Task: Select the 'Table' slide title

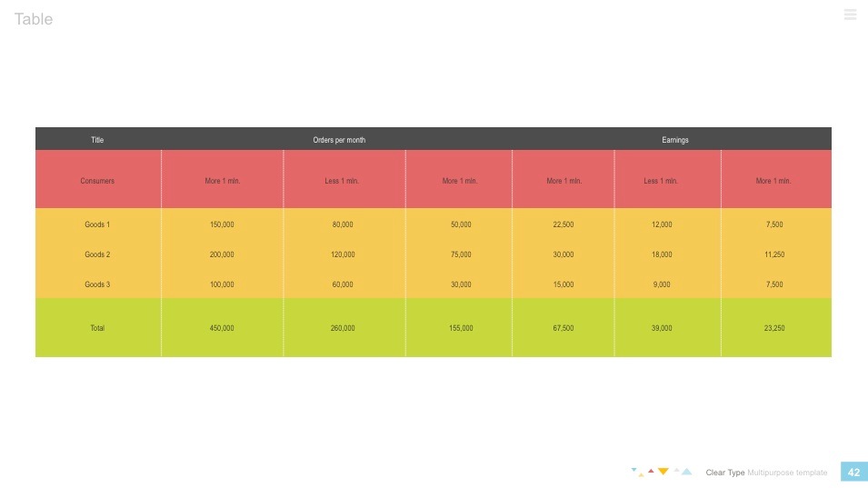Action: click(x=34, y=19)
